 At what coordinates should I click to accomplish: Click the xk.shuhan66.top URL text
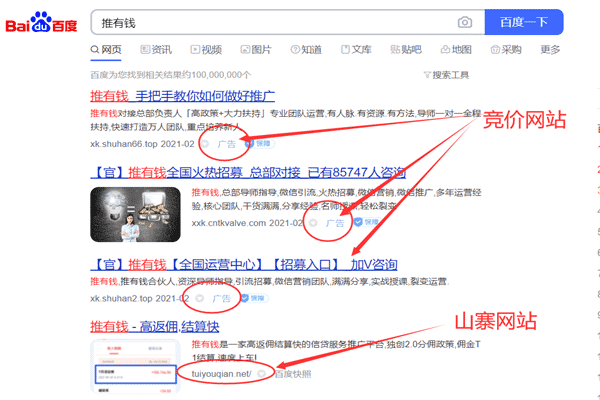click(x=124, y=144)
